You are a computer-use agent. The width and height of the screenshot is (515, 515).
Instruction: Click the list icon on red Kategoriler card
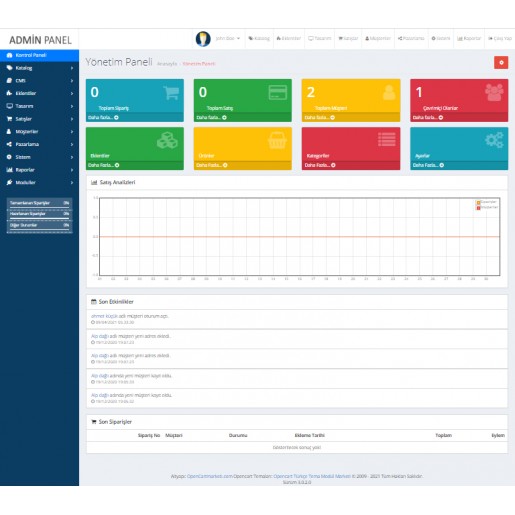coord(387,140)
